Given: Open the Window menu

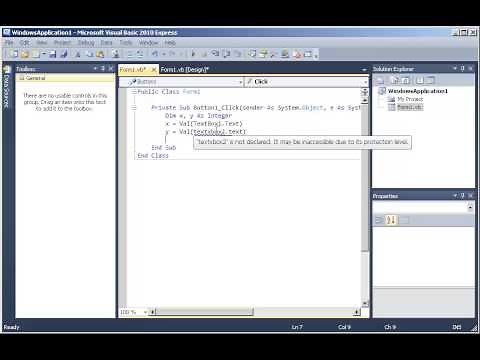Looking at the screenshot, I should [148, 43].
